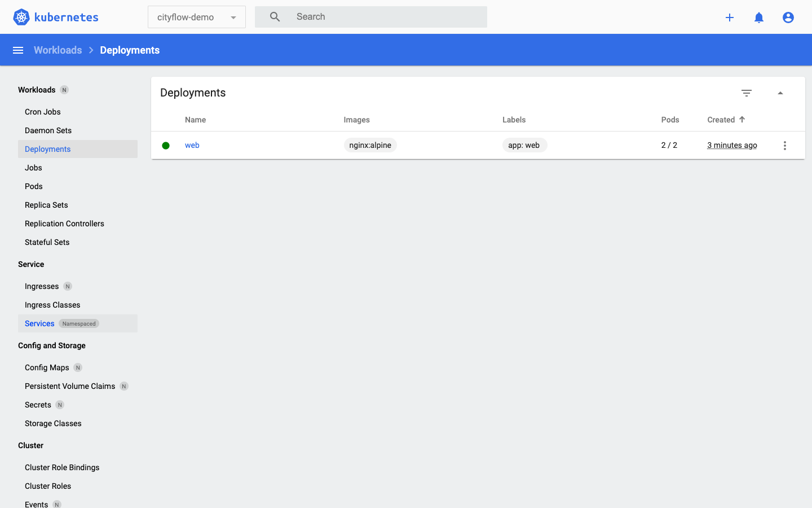
Task: Click the app: web label chip
Action: coord(524,145)
